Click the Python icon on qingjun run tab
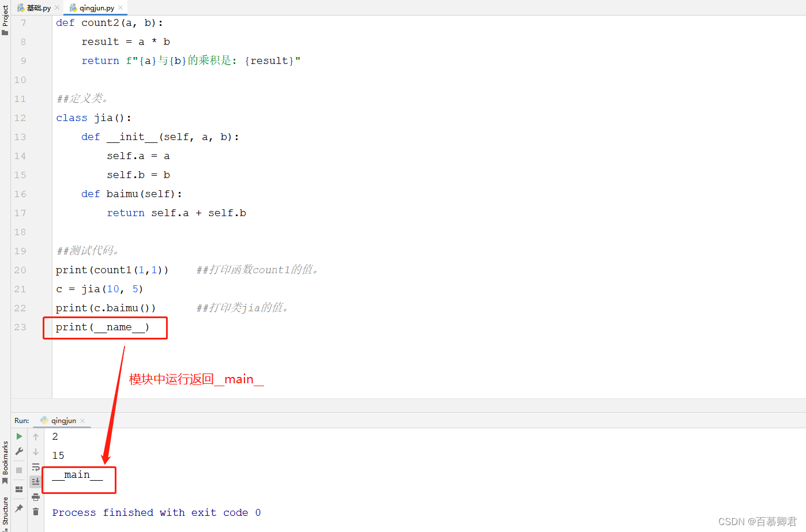Image resolution: width=806 pixels, height=532 pixels. tap(44, 421)
